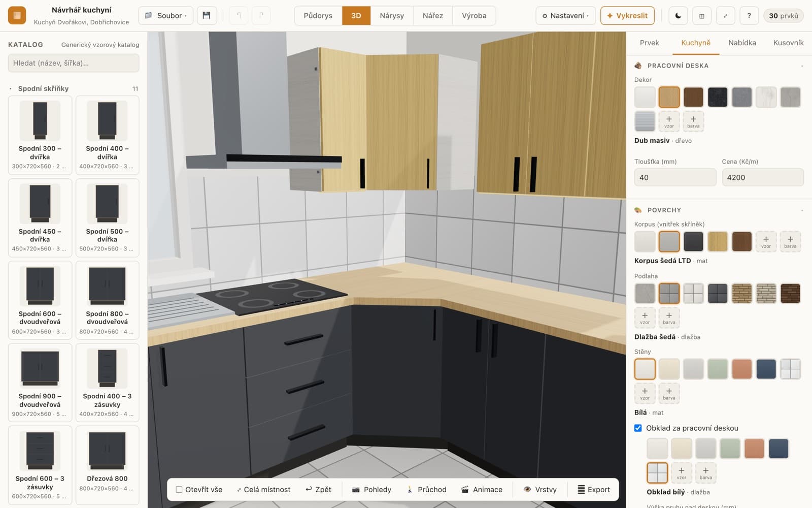
Task: Click Celá místnost button
Action: (263, 490)
